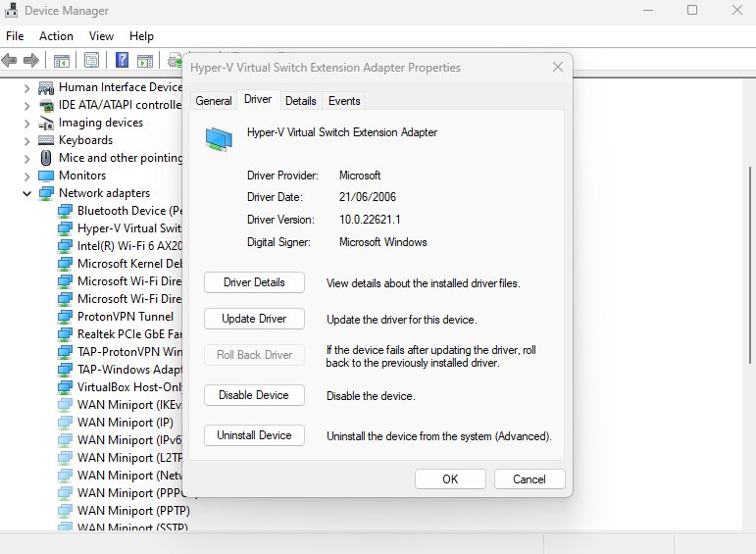This screenshot has width=756, height=554.
Task: Expand the Human Interface Devices node
Action: click(27, 88)
